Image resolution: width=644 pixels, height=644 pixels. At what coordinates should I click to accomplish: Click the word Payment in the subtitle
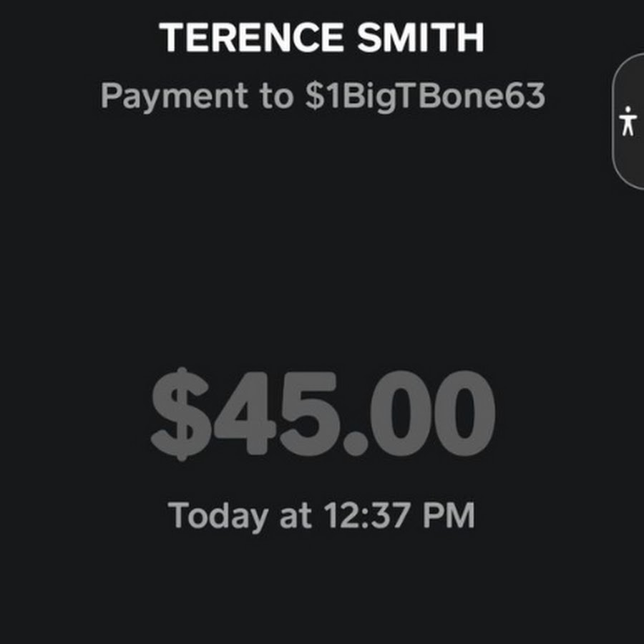tap(174, 97)
